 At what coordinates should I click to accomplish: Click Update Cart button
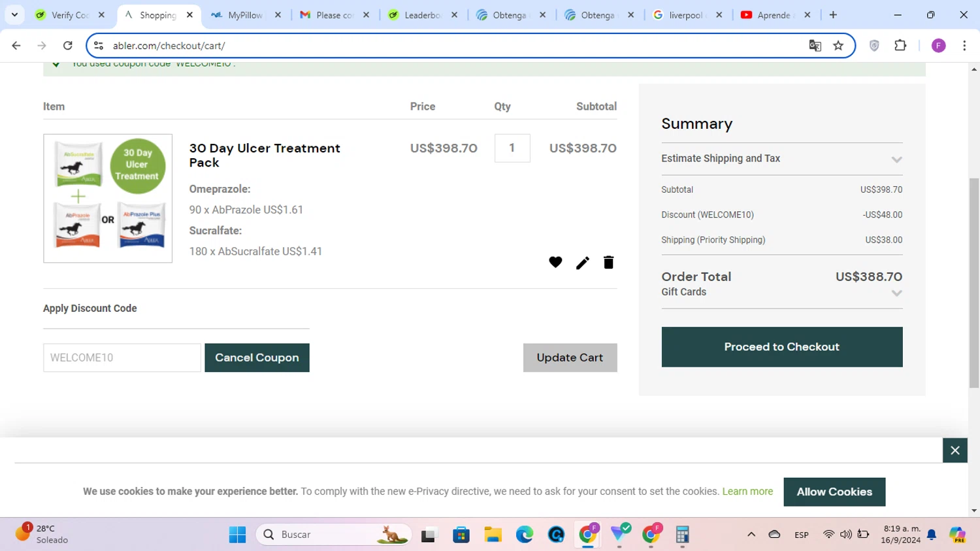pyautogui.click(x=570, y=358)
